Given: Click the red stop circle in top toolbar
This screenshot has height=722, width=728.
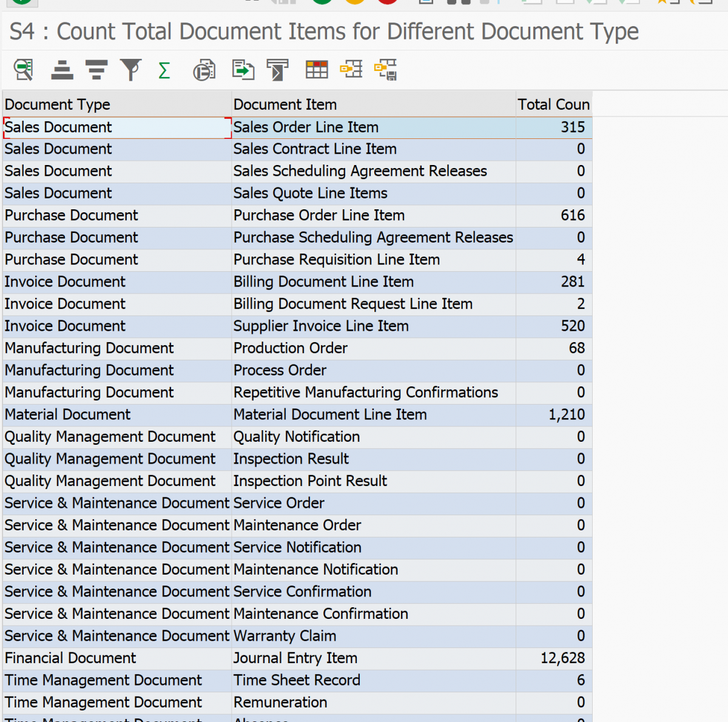Looking at the screenshot, I should pyautogui.click(x=388, y=2).
